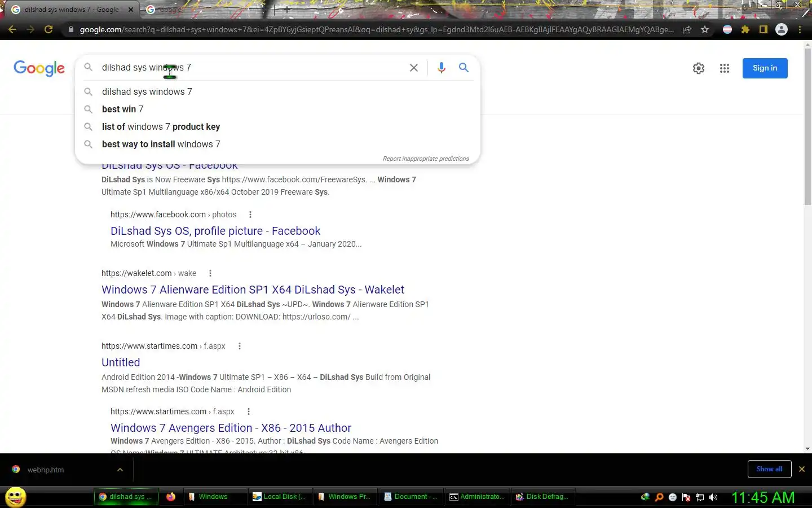The width and height of the screenshot is (812, 508).
Task: Click the https://wakelet.com result URL
Action: [149, 273]
